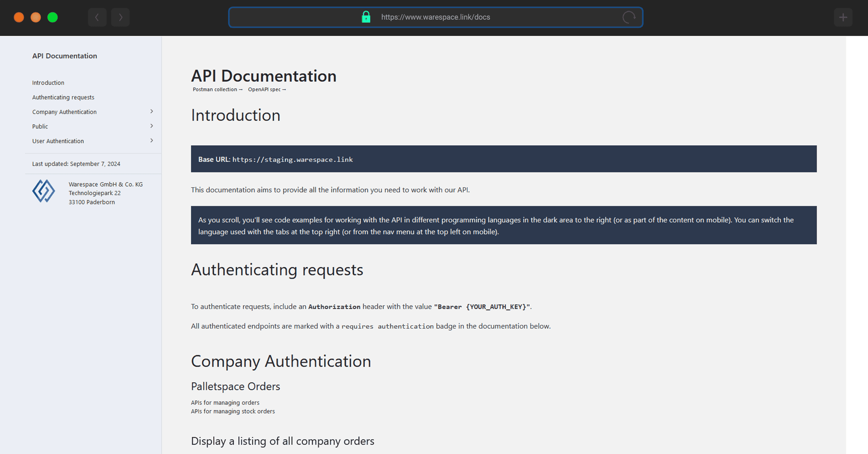
Task: Click the Bearer {YOUR_AUTH_KEY} code text
Action: coord(482,307)
